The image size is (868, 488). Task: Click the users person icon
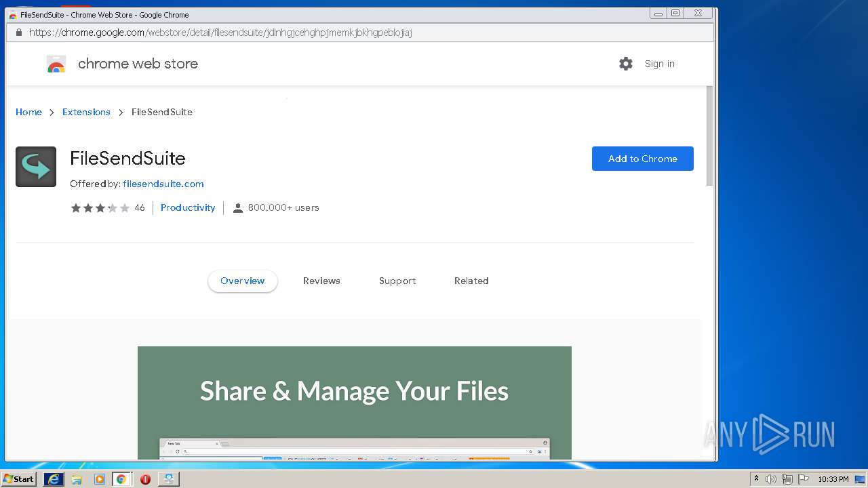coord(238,208)
